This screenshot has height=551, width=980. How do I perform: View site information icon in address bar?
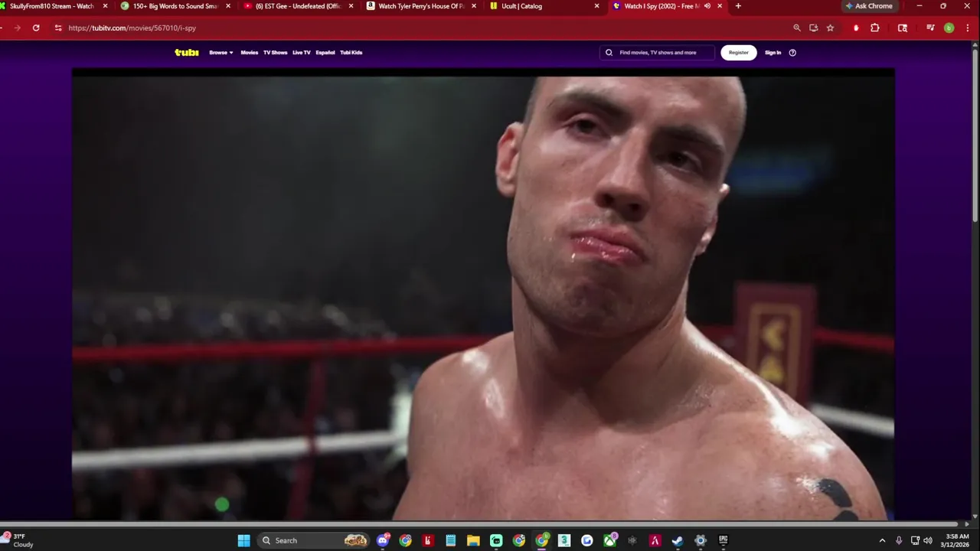(x=58, y=28)
